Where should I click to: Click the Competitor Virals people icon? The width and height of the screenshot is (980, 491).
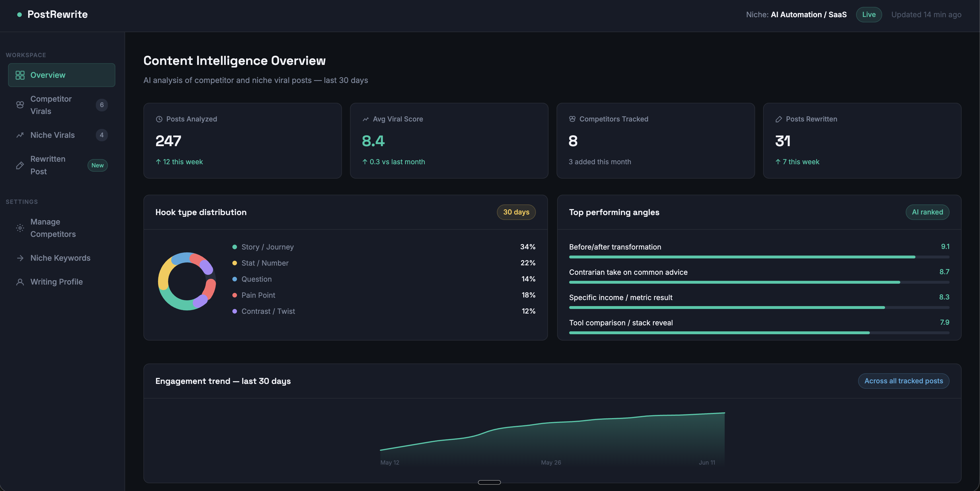point(20,105)
